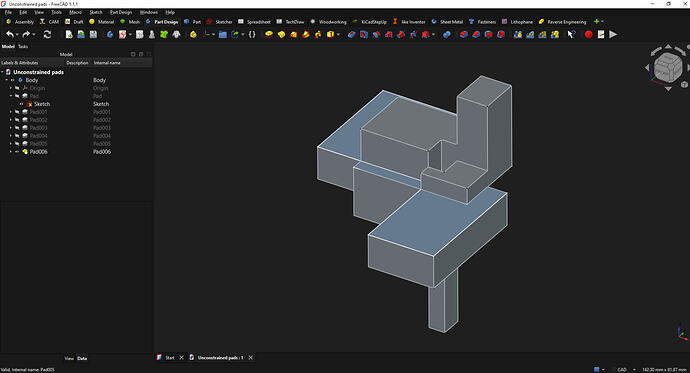
Task: Toggle visibility of Body in tree
Action: point(13,80)
